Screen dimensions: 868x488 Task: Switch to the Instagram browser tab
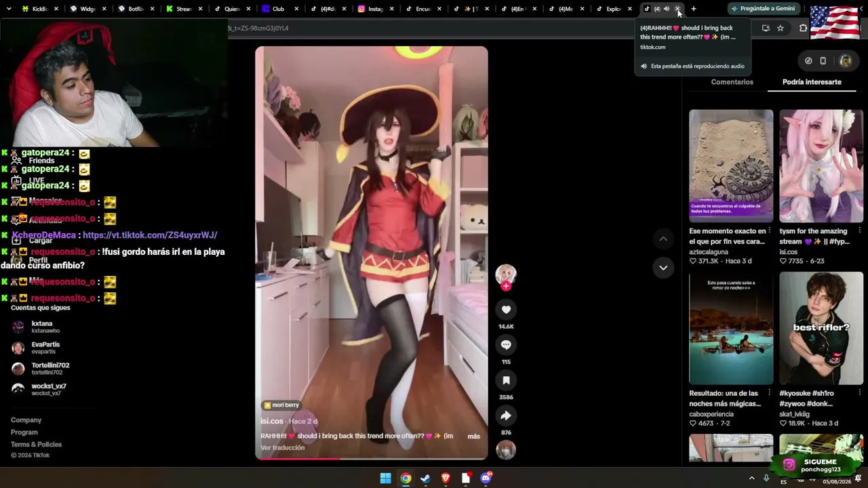pyautogui.click(x=374, y=9)
